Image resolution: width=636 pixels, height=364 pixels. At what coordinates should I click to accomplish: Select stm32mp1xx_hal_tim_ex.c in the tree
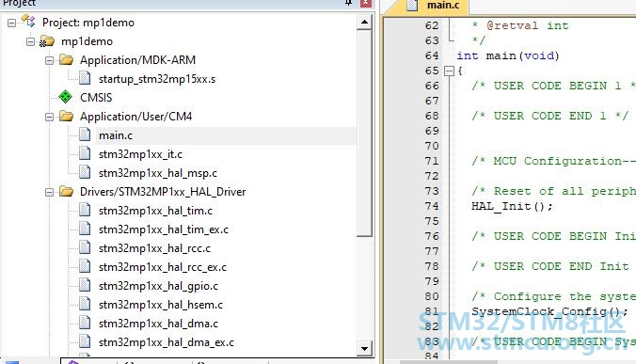164,229
